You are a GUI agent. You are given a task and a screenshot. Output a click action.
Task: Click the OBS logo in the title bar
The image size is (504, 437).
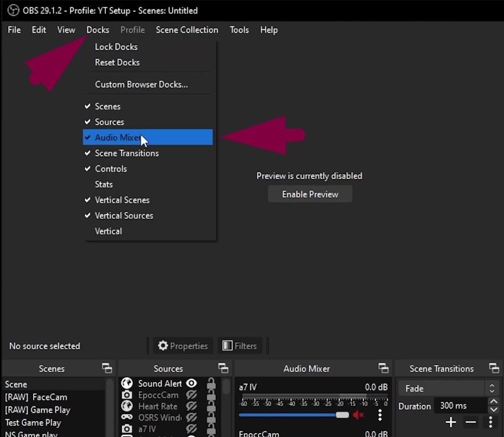[x=13, y=10]
